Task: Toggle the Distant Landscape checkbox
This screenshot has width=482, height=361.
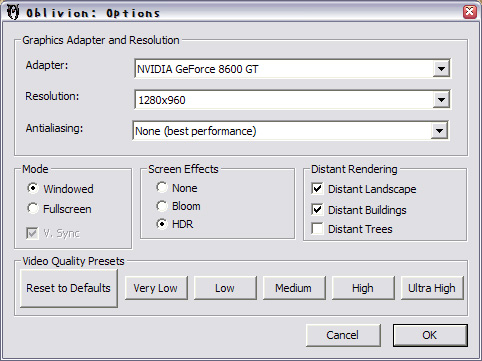Action: pyautogui.click(x=317, y=189)
